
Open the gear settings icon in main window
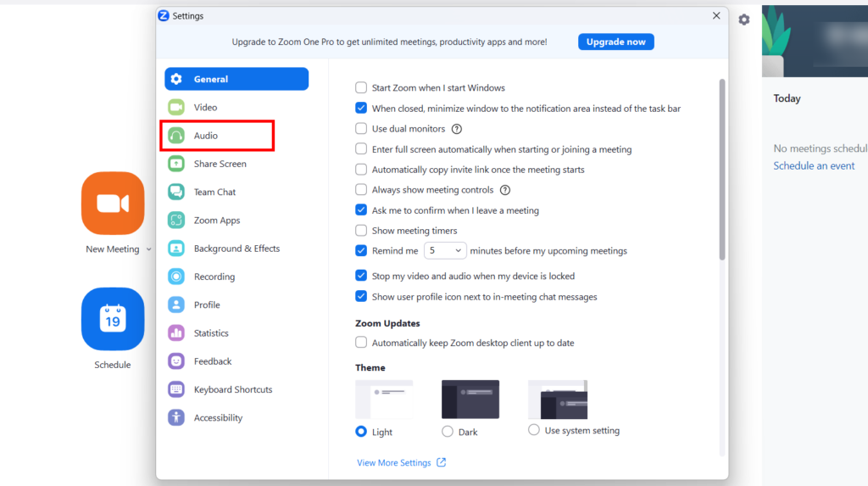point(744,20)
